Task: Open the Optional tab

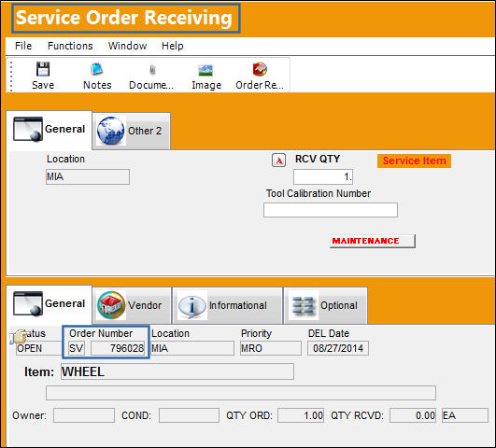Action: 325,305
